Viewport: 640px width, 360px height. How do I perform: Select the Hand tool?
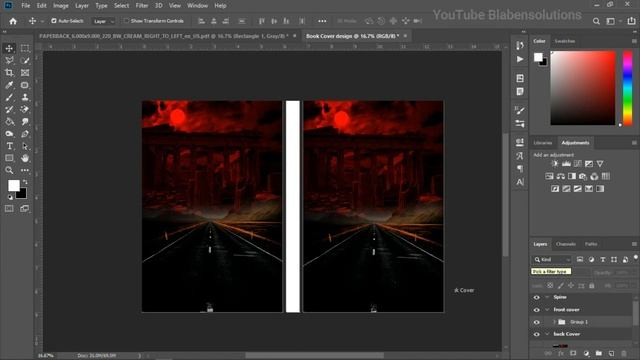[x=25, y=158]
